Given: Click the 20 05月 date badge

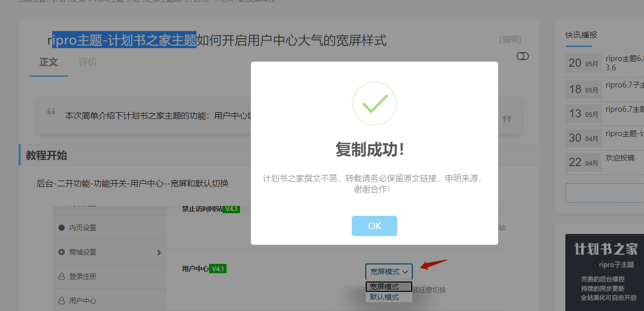Looking at the screenshot, I should (x=583, y=63).
